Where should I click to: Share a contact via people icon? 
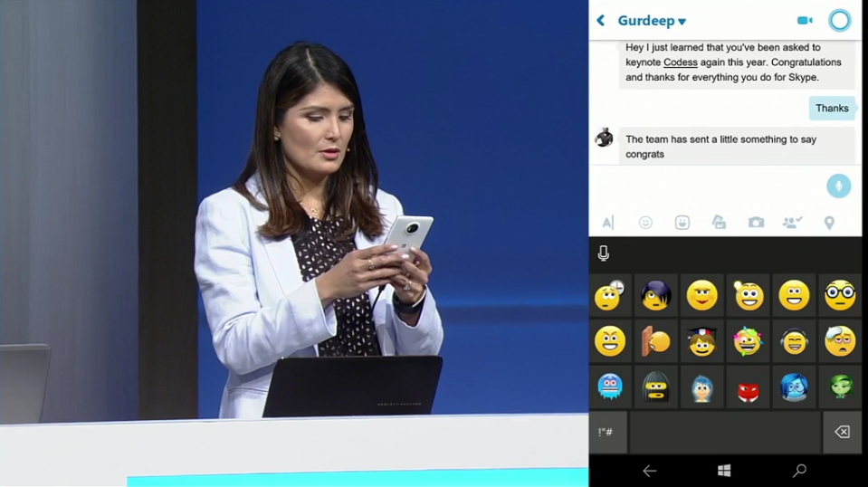[792, 223]
